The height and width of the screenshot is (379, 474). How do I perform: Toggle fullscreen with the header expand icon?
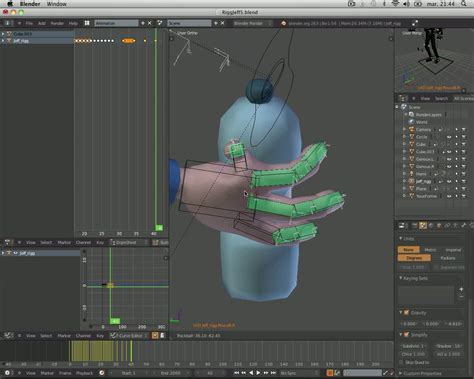tap(415, 23)
